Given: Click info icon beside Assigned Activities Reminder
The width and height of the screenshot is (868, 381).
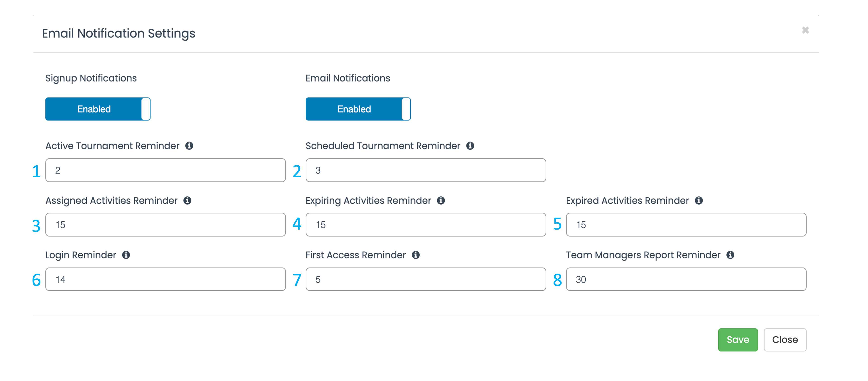Looking at the screenshot, I should pyautogui.click(x=187, y=200).
